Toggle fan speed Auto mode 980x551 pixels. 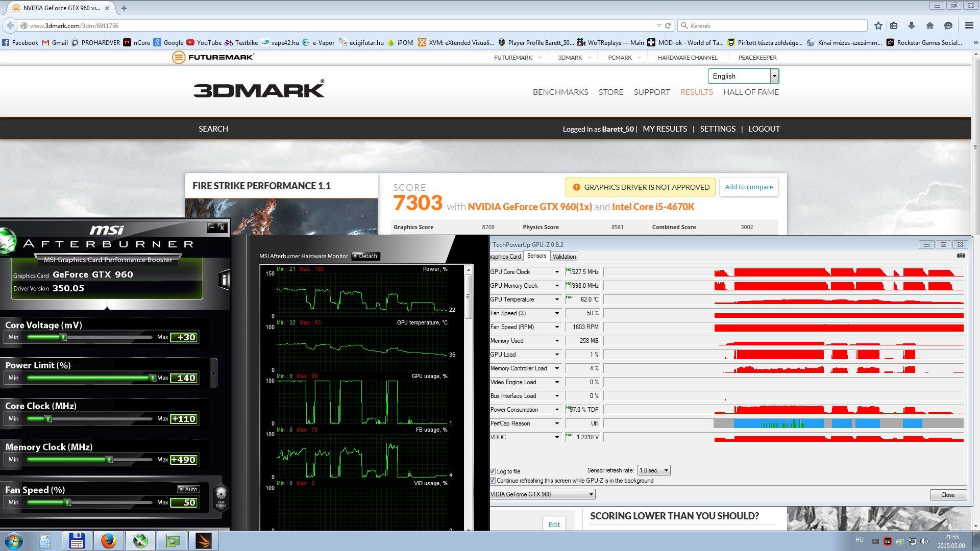[188, 489]
